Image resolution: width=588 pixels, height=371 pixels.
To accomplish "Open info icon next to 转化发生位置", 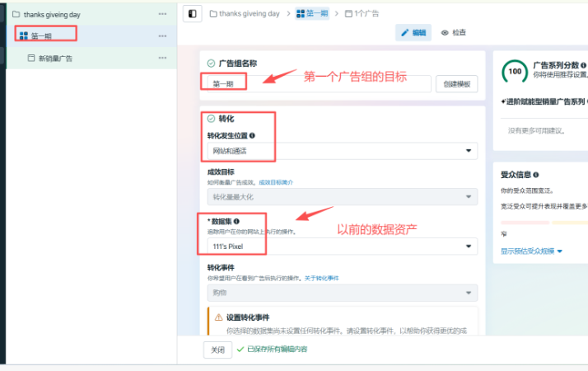I will [252, 135].
